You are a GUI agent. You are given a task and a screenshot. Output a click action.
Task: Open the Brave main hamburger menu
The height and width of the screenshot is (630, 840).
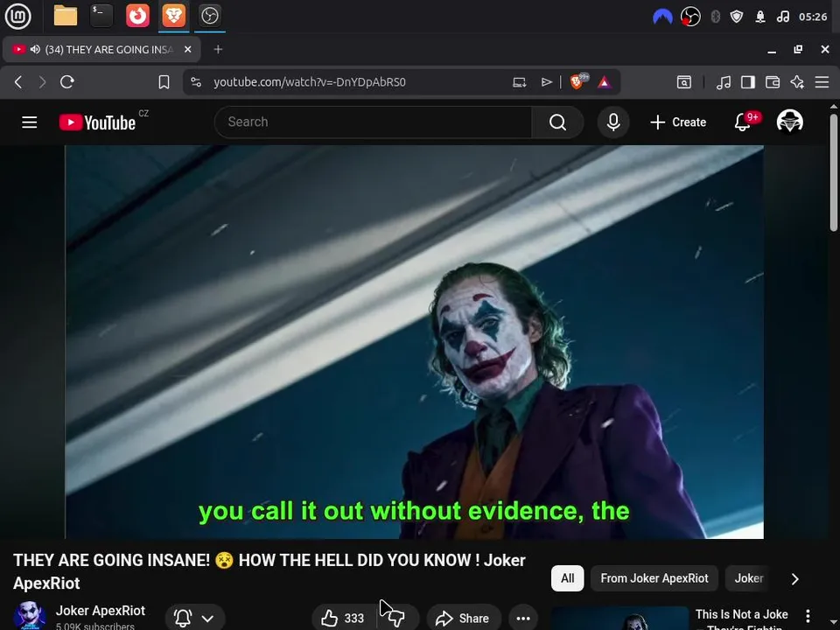click(x=822, y=82)
